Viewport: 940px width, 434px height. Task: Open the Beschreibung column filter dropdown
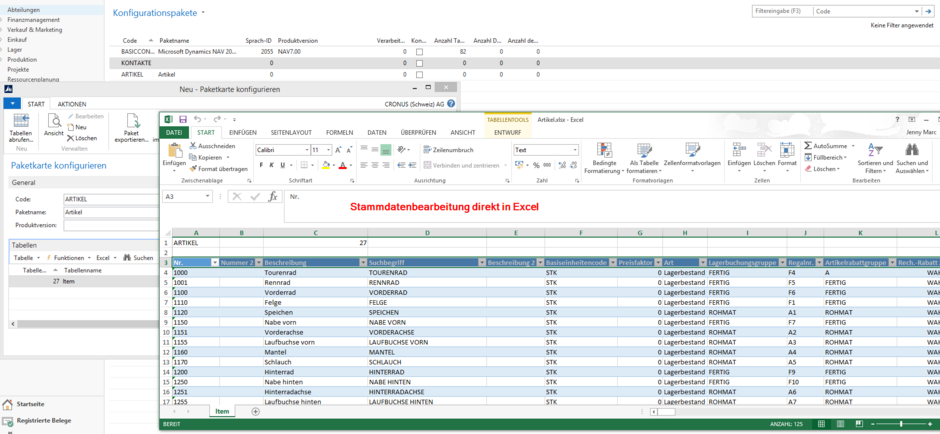pyautogui.click(x=363, y=263)
